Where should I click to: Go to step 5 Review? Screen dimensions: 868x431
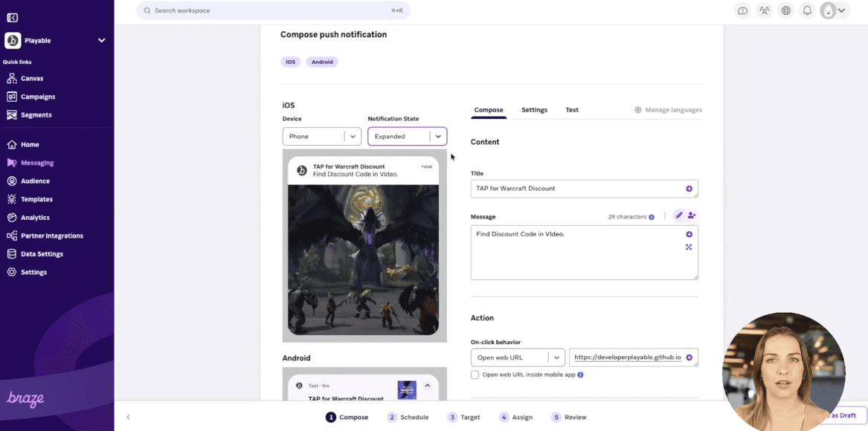[x=568, y=417]
